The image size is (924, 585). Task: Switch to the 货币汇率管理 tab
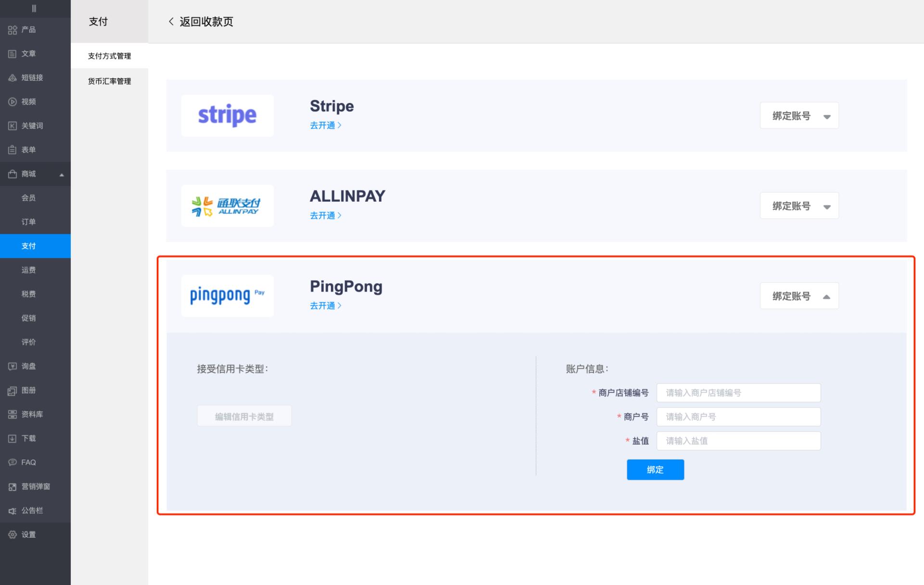[x=109, y=81]
